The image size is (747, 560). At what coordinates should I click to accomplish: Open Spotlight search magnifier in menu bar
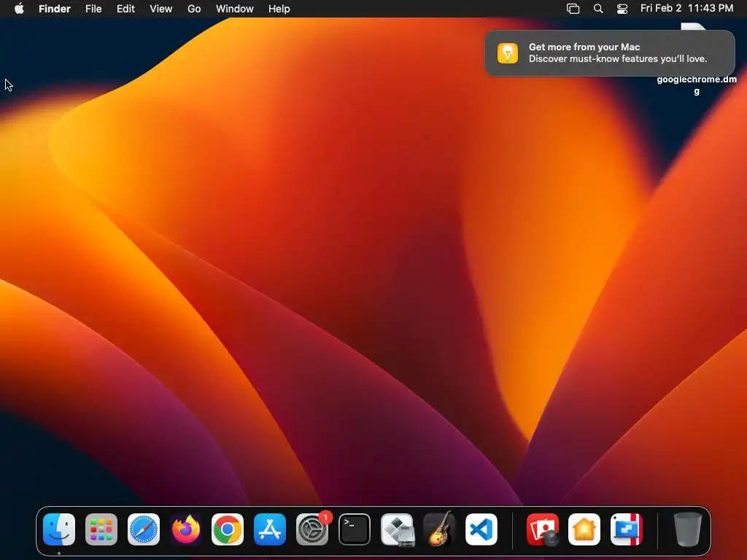[598, 9]
